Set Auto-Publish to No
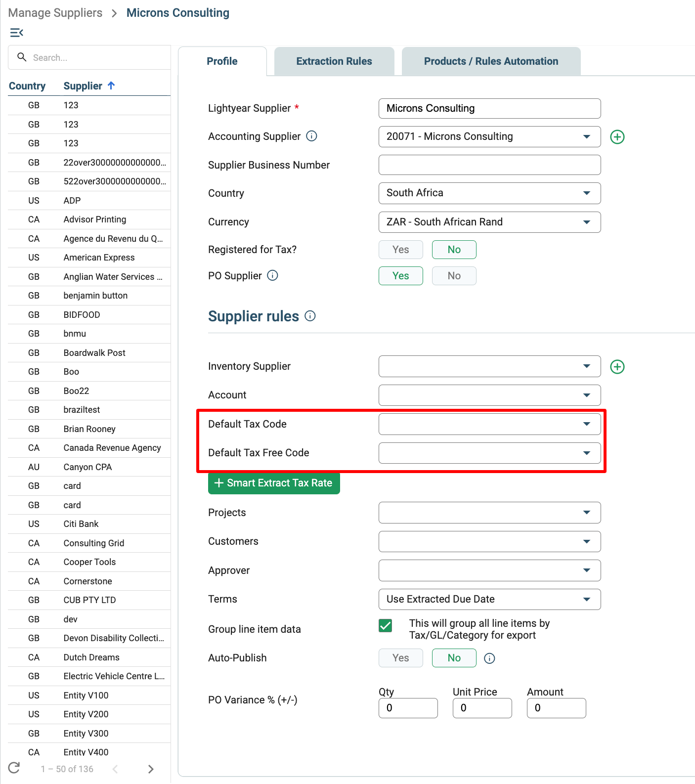The height and width of the screenshot is (784, 695). (x=454, y=658)
